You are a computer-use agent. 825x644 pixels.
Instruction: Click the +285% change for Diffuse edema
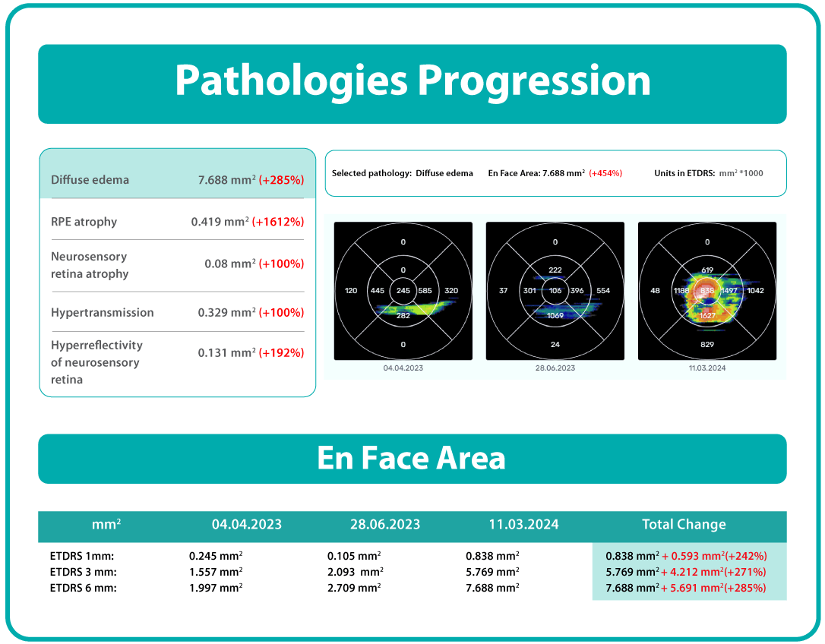pyautogui.click(x=282, y=180)
